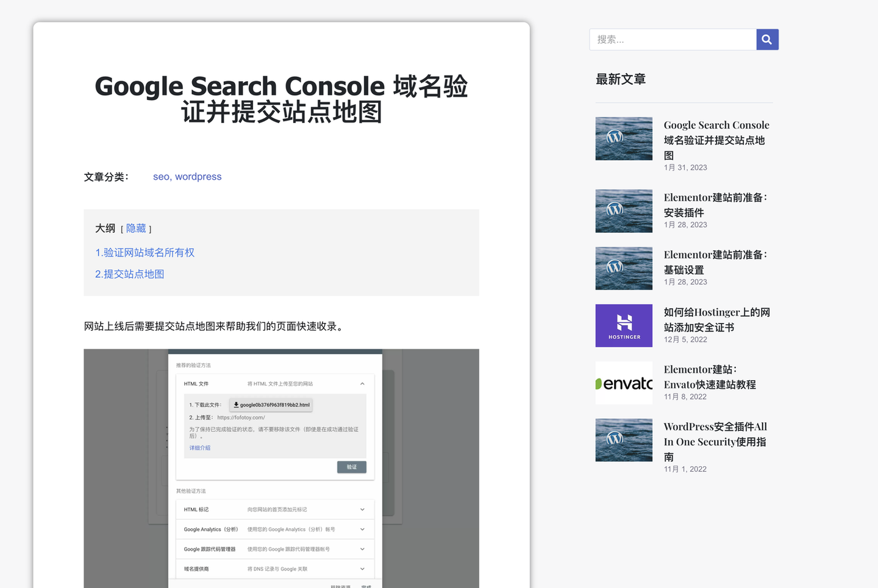
Task: Open the envato logo thumbnail
Action: pos(624,383)
